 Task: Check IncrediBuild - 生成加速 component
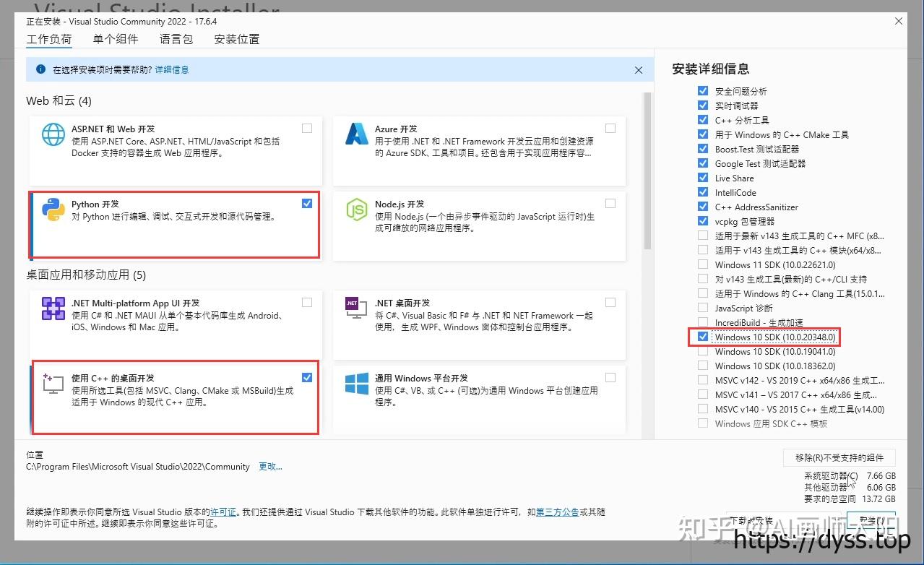click(x=703, y=322)
